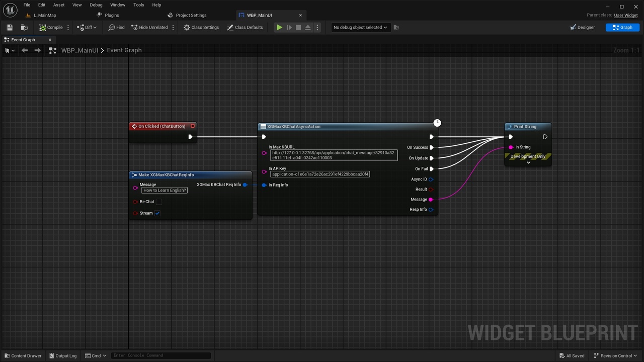Select the Event Graph tab
The height and width of the screenshot is (362, 644).
(23, 40)
